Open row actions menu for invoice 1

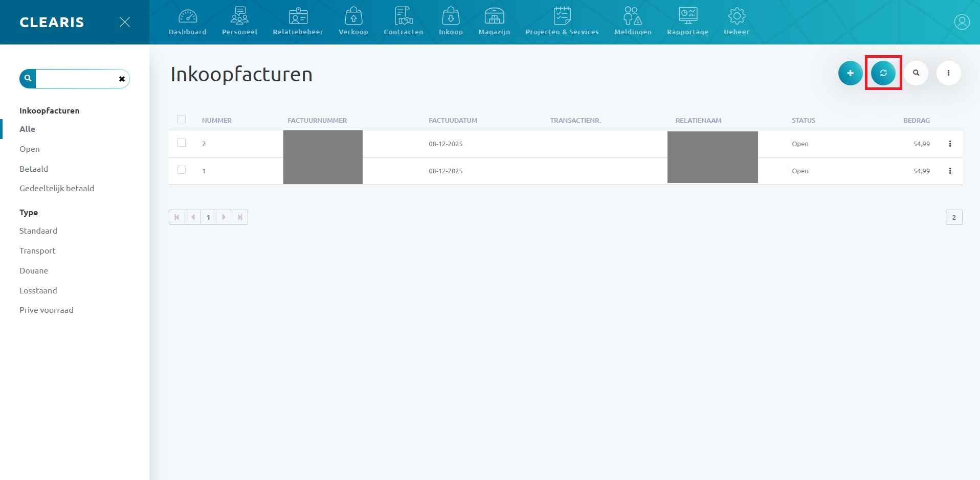[x=950, y=171]
